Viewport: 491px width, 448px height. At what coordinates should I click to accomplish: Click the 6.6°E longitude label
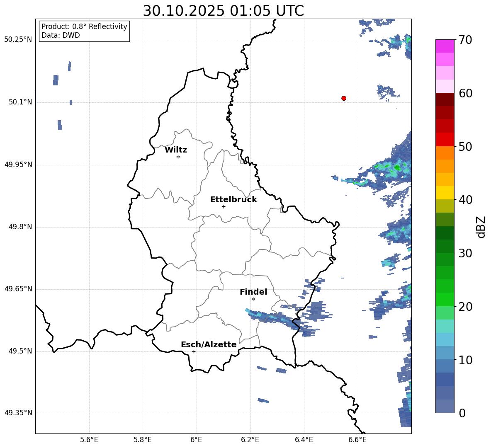[x=357, y=440]
